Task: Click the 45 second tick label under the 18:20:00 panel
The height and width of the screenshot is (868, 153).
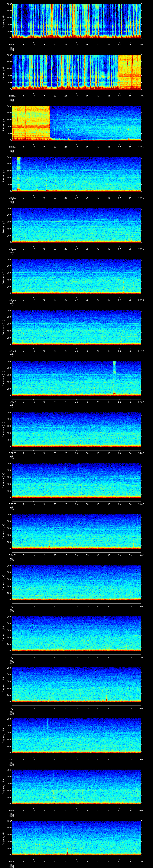Action: 109,351
